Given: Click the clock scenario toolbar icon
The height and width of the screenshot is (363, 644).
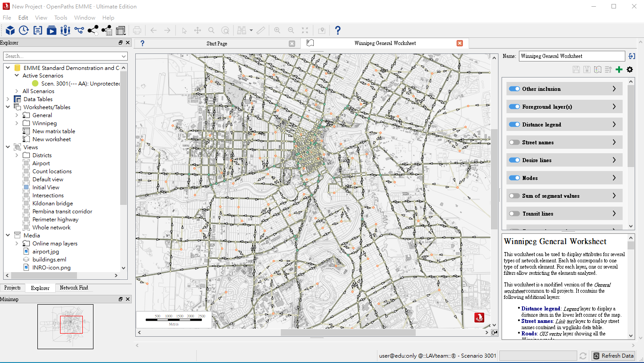Looking at the screenshot, I should [x=24, y=30].
